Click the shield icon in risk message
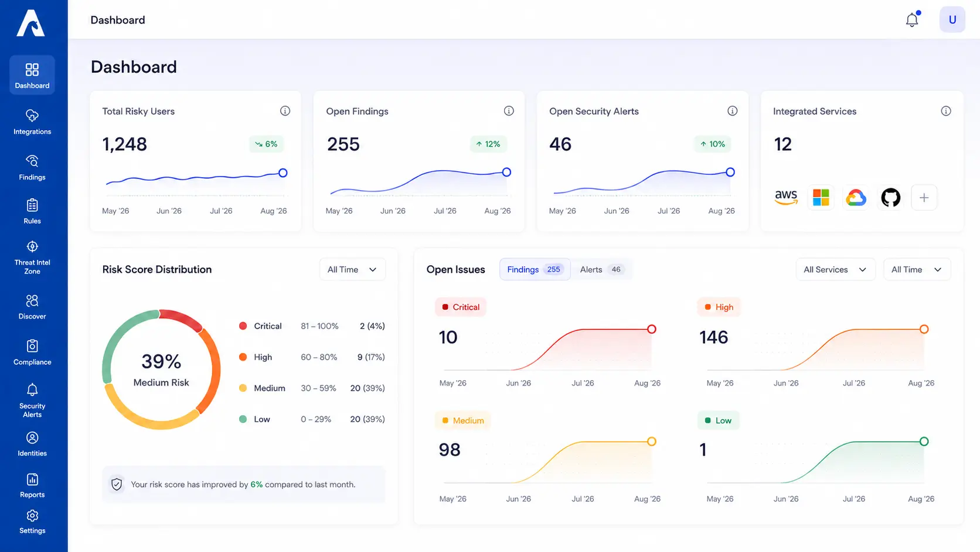Screen dimensions: 980x552 pyautogui.click(x=117, y=485)
